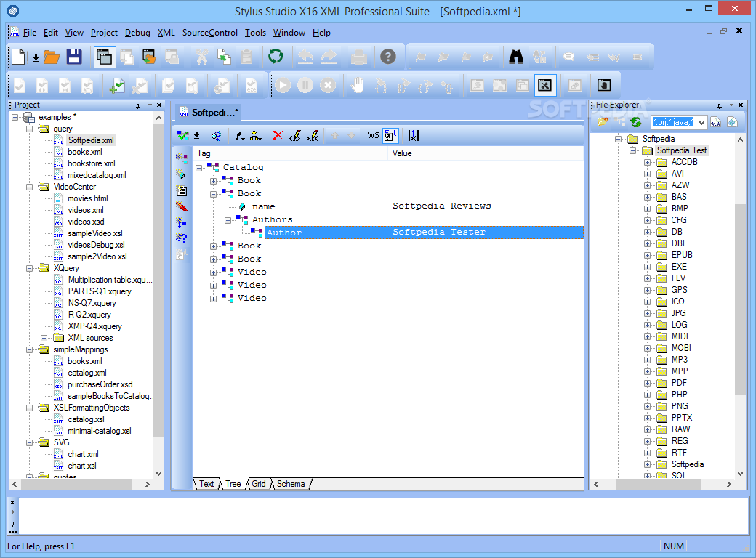This screenshot has height=558, width=756.
Task: Click the green Refresh arrows toolbar icon
Action: (276, 57)
